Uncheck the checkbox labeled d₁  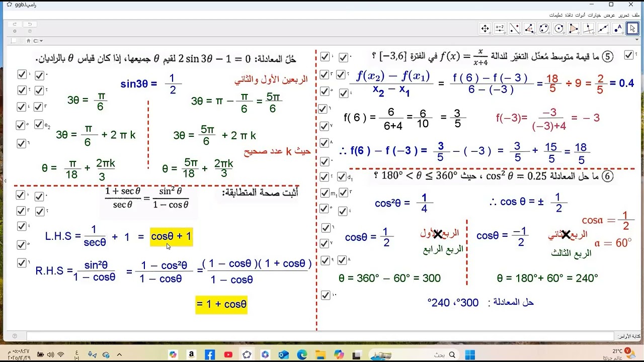click(x=341, y=176)
